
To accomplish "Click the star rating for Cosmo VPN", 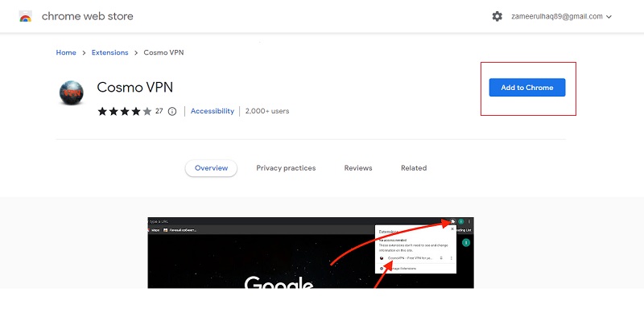I will click(x=124, y=111).
